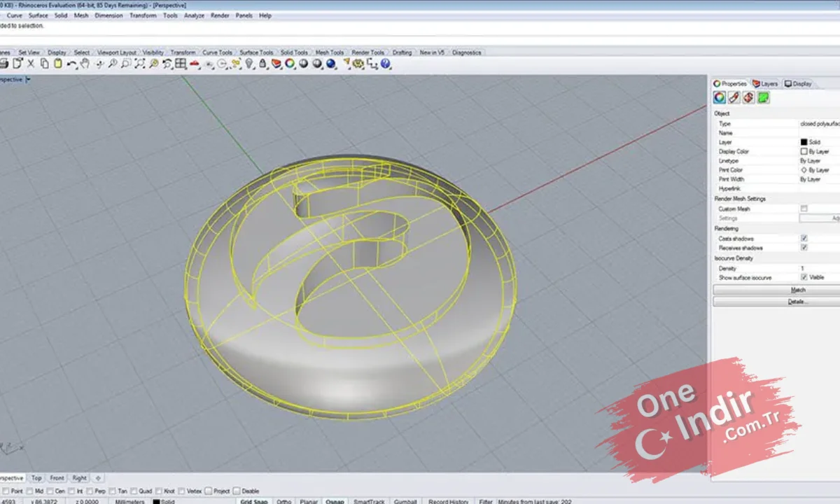Select the Zoom Extents icon
Screen dimensions: 840x504
[139, 64]
